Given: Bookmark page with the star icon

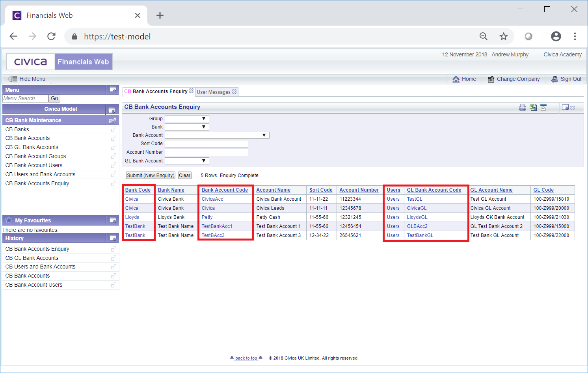Looking at the screenshot, I should (504, 36).
